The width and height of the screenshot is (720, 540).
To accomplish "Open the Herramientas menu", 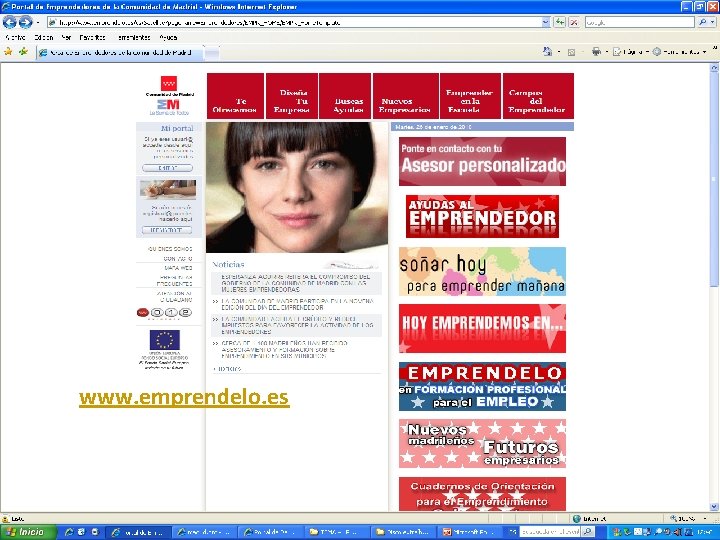I will [x=134, y=38].
